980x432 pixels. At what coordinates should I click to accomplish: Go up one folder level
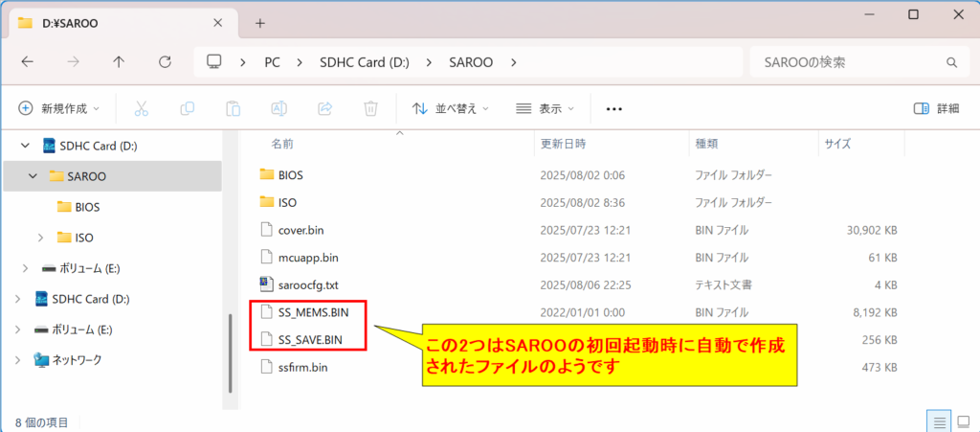coord(119,62)
